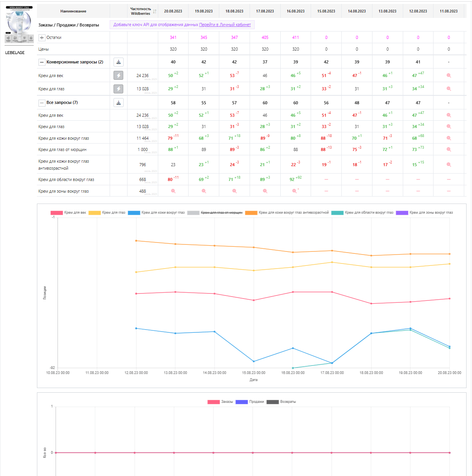Toggle Заказы series in orders chart legend
This screenshot has height=476, width=472.
pos(220,402)
